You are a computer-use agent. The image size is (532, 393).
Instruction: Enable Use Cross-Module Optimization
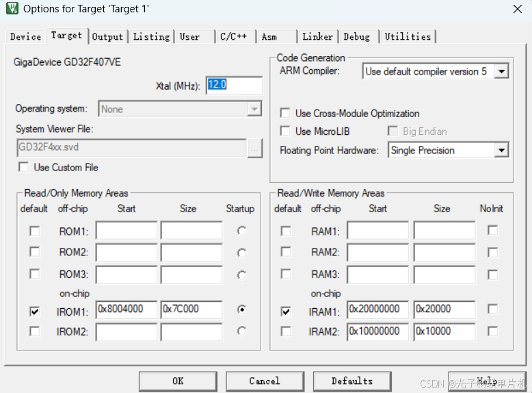[285, 113]
